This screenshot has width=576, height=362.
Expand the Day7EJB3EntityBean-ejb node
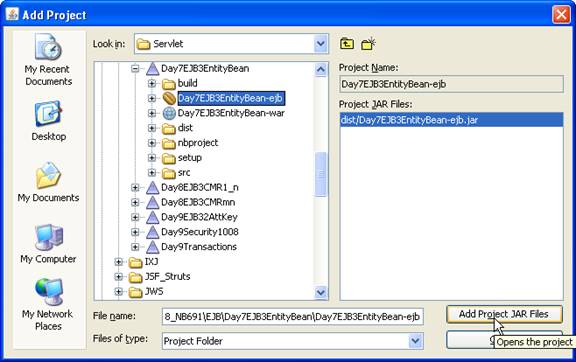pyautogui.click(x=152, y=98)
